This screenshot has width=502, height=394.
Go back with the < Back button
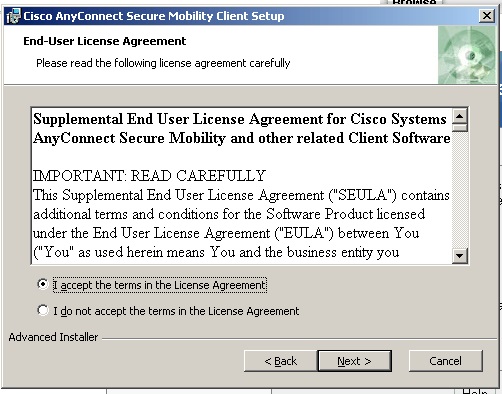280,361
